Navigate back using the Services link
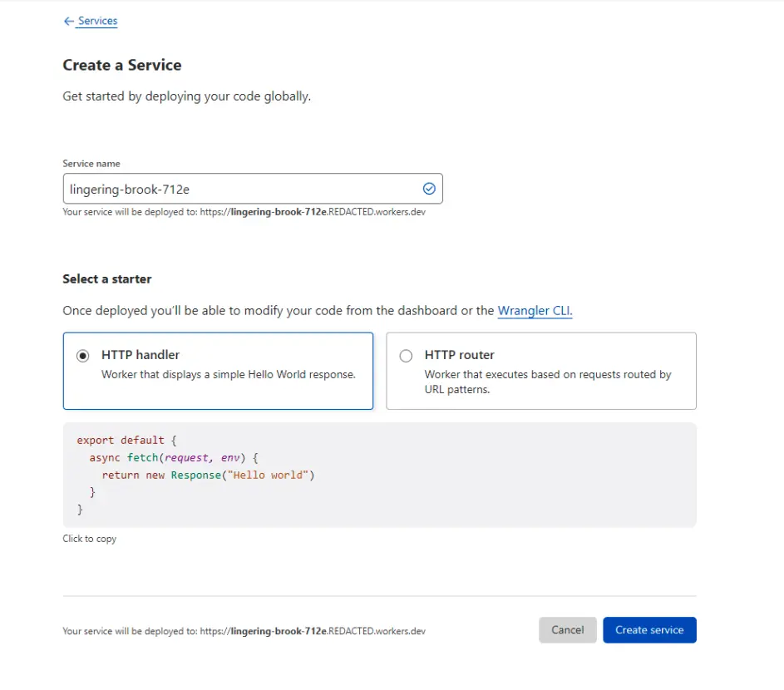 click(x=95, y=21)
